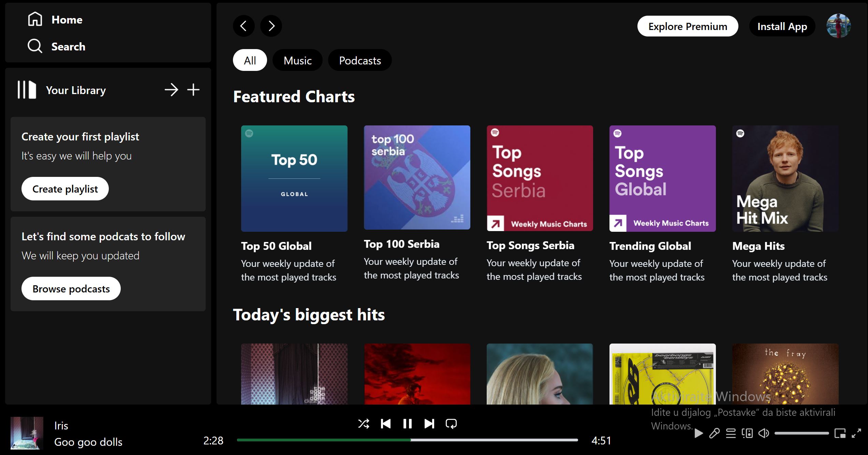The height and width of the screenshot is (455, 868).
Task: Expand Your Library with the arrow
Action: [x=172, y=90]
